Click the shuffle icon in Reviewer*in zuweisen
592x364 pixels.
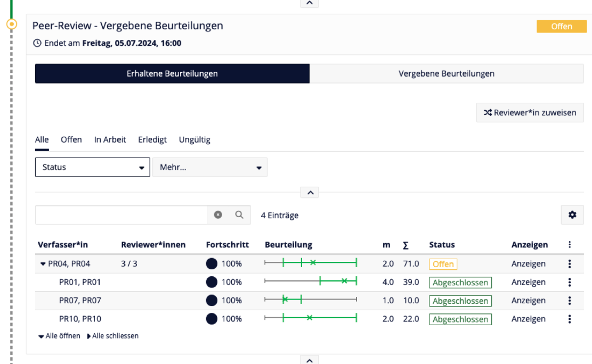coord(488,112)
